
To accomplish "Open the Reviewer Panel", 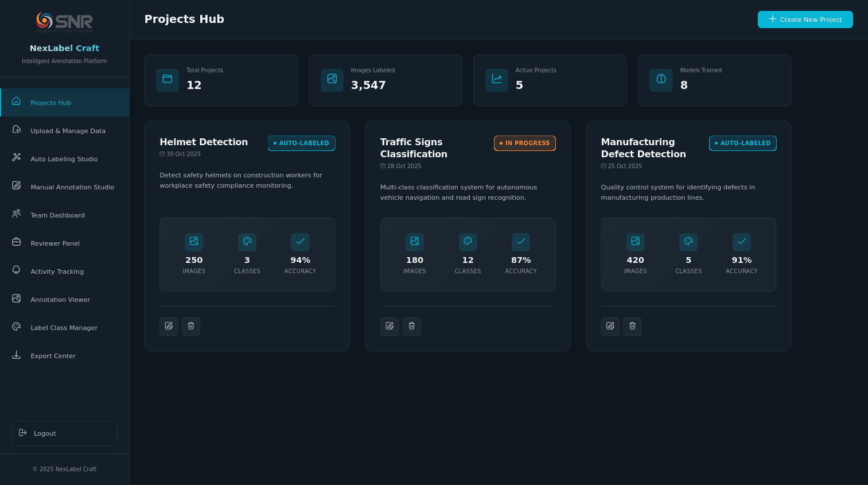I will 55,243.
